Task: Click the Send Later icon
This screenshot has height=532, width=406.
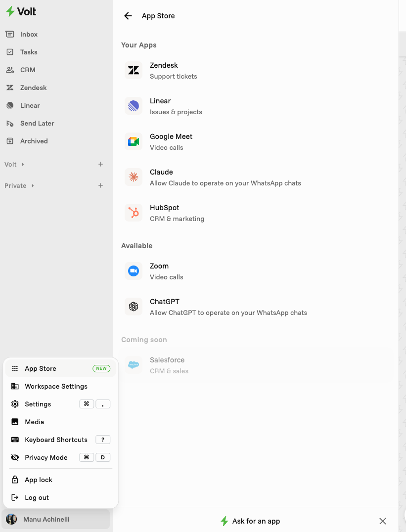Action: click(x=10, y=123)
